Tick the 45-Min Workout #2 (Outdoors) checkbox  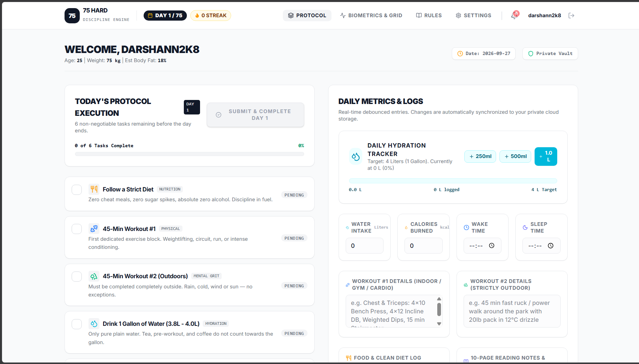[x=77, y=277]
